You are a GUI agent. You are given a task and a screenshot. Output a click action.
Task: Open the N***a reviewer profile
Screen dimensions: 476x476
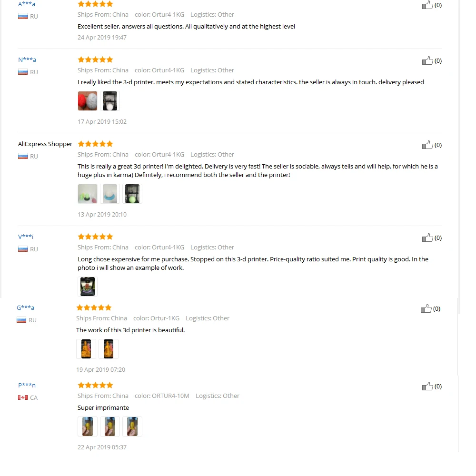tap(27, 59)
